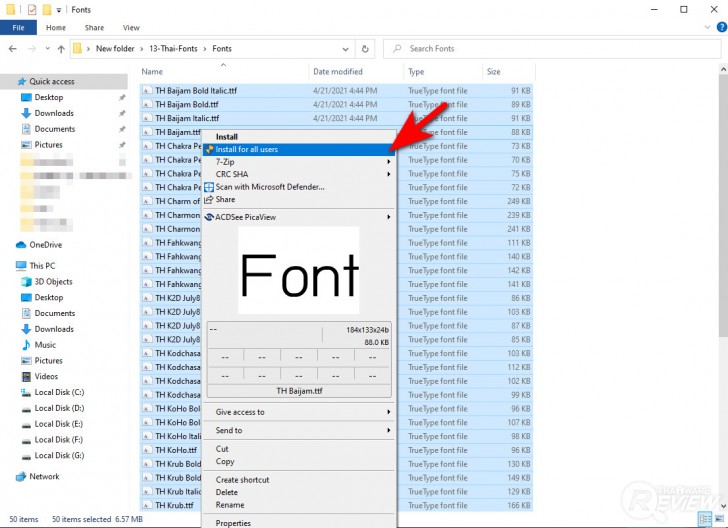Image resolution: width=728 pixels, height=528 pixels.
Task: Click Videos folder icon in sidebar
Action: tap(26, 376)
